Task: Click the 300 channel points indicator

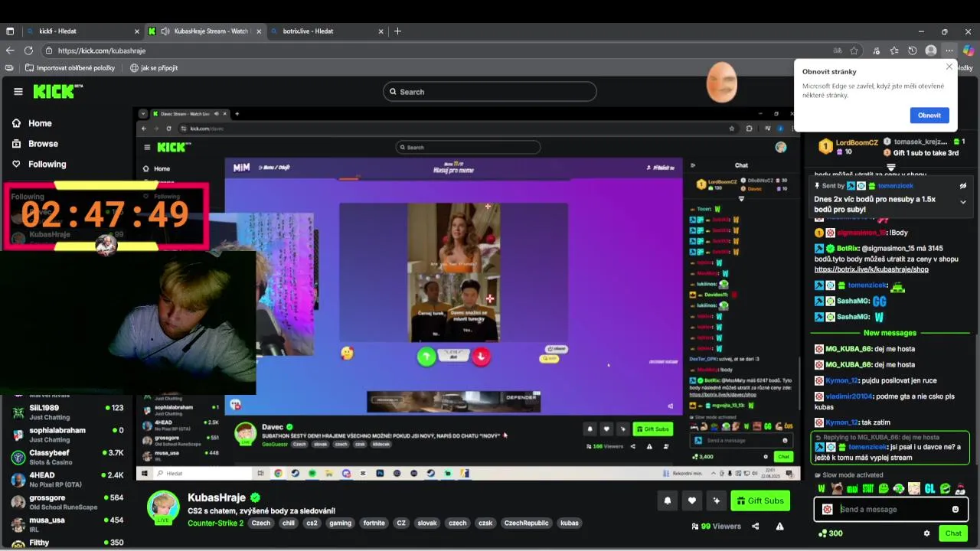Action: pyautogui.click(x=831, y=533)
